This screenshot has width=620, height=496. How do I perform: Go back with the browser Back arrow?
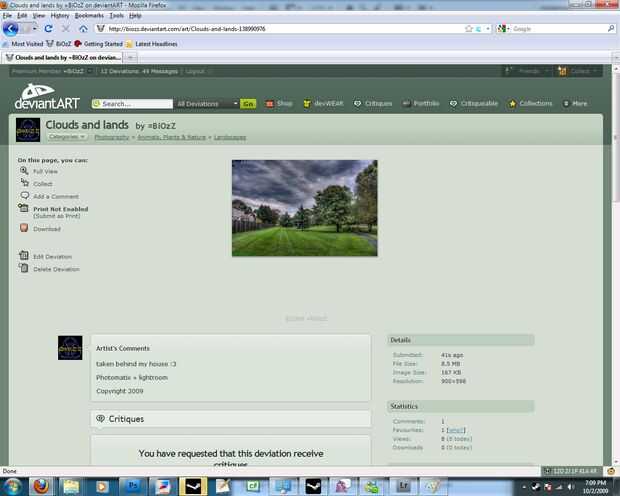coord(11,28)
